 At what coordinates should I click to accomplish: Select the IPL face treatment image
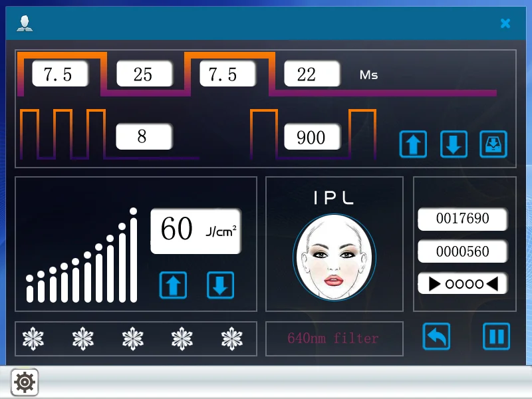[334, 257]
